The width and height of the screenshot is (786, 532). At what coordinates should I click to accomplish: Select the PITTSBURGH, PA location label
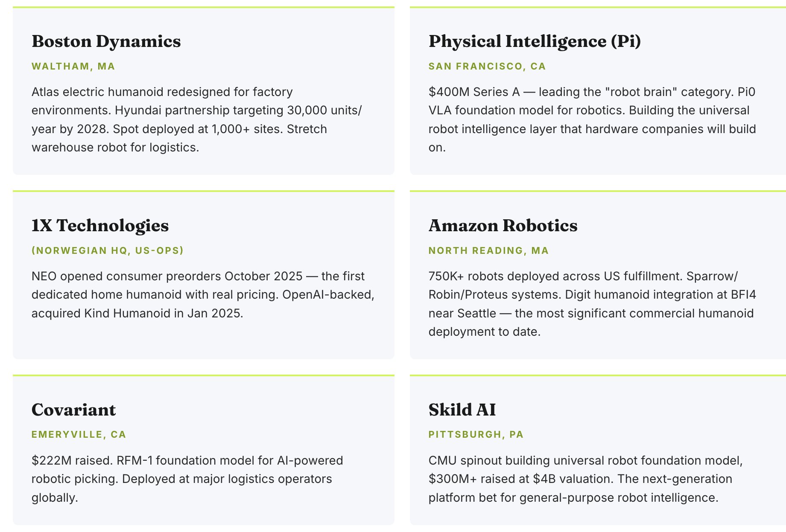point(476,434)
